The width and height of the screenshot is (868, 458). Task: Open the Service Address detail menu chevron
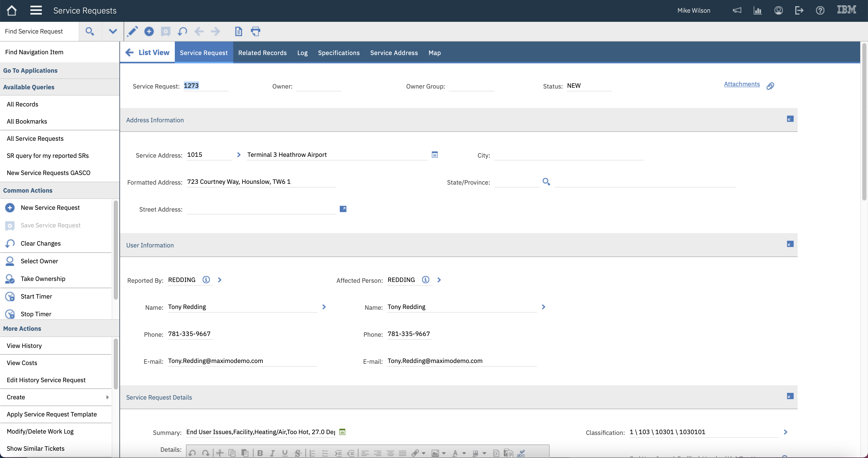[239, 154]
